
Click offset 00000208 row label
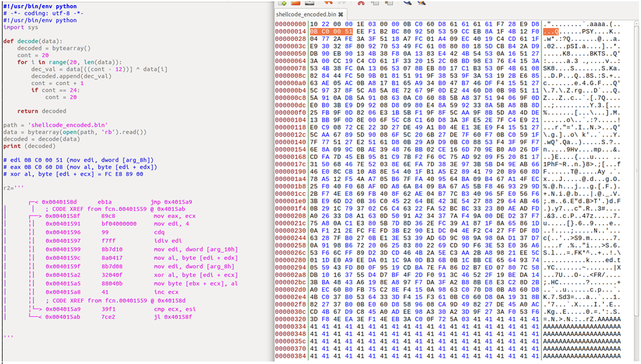[x=291, y=216]
